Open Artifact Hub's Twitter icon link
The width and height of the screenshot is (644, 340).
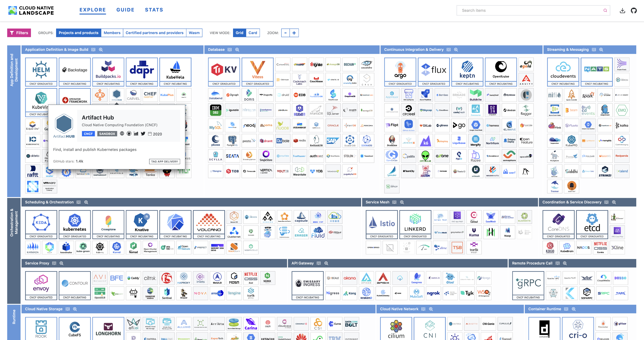(143, 133)
